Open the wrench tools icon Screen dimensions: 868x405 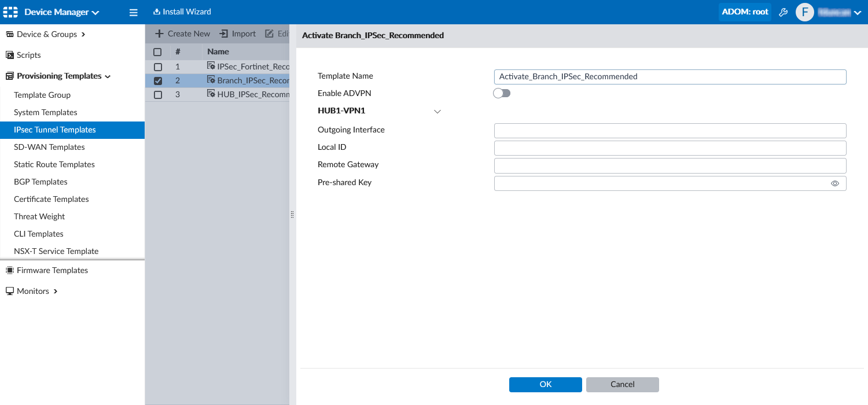(x=783, y=12)
